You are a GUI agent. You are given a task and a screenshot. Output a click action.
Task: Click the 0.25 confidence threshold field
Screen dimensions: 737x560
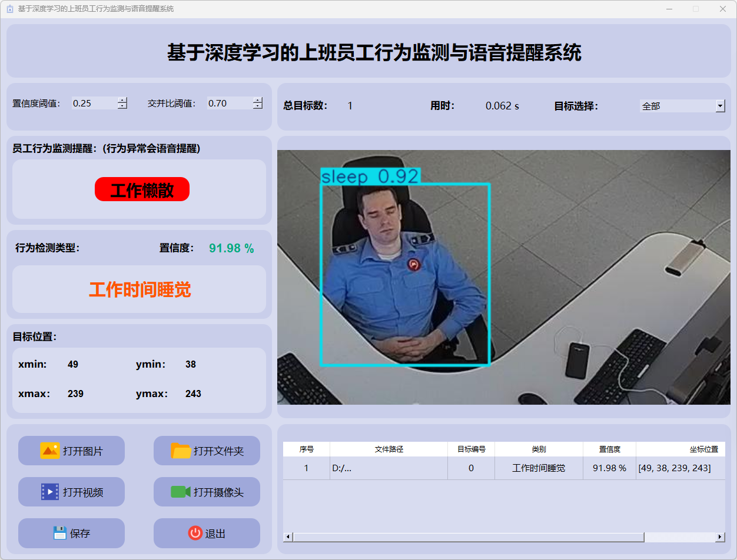coord(94,103)
